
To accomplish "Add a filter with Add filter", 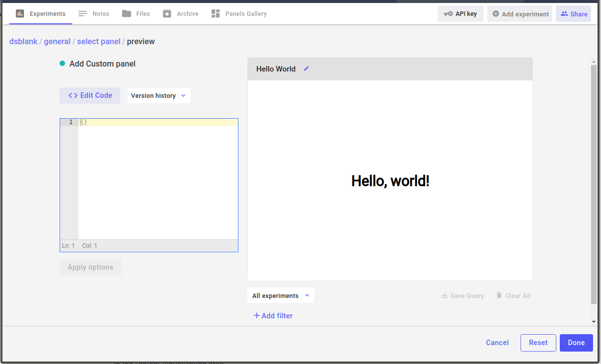I will (x=273, y=316).
